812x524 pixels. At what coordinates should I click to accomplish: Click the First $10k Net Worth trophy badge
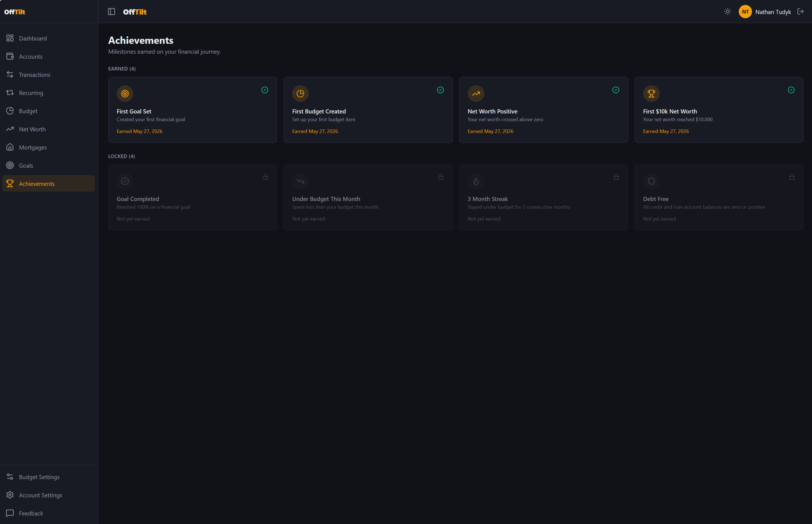tap(651, 94)
